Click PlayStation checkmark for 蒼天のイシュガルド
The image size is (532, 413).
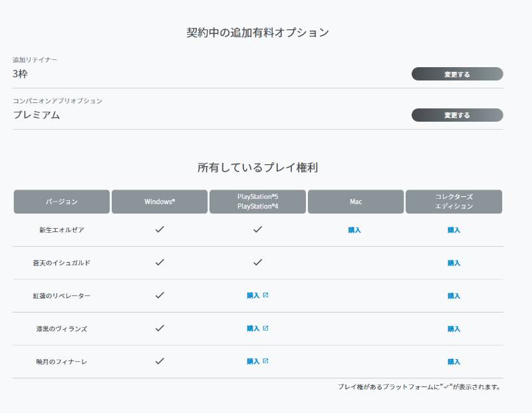(x=257, y=262)
